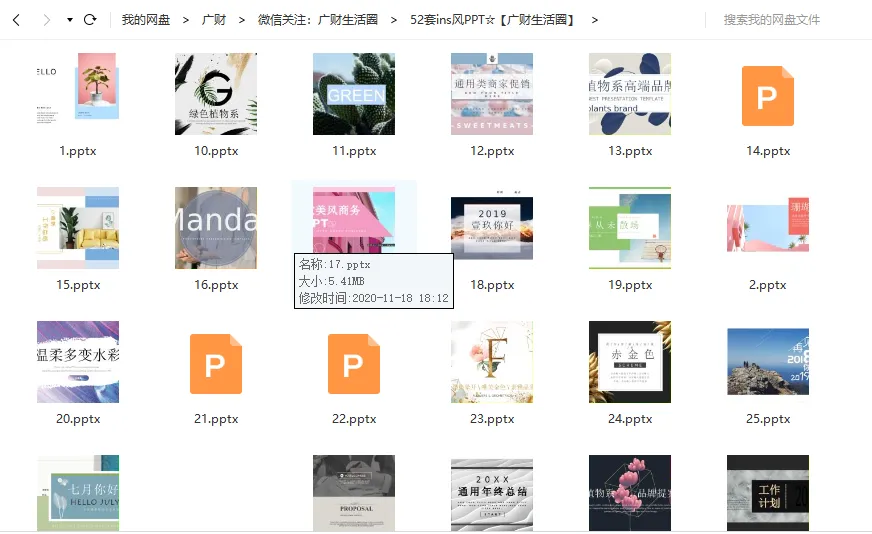Click the 24.pptx file name
Image resolution: width=872 pixels, height=534 pixels.
pos(630,419)
